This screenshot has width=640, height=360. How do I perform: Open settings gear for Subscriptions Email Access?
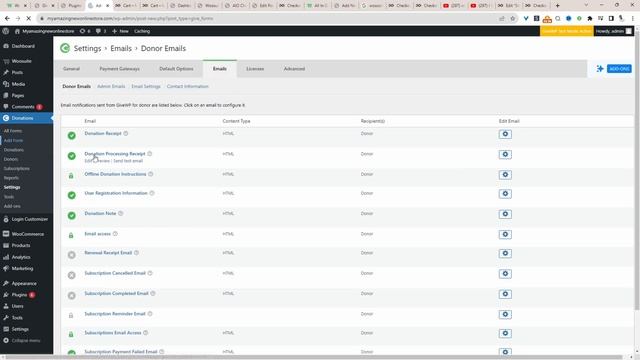[x=505, y=333]
